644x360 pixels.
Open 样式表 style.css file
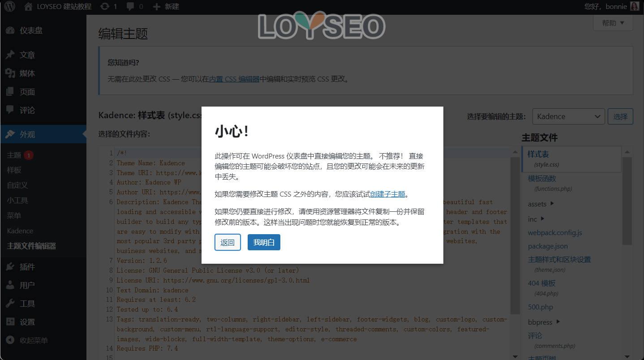[x=571, y=159]
